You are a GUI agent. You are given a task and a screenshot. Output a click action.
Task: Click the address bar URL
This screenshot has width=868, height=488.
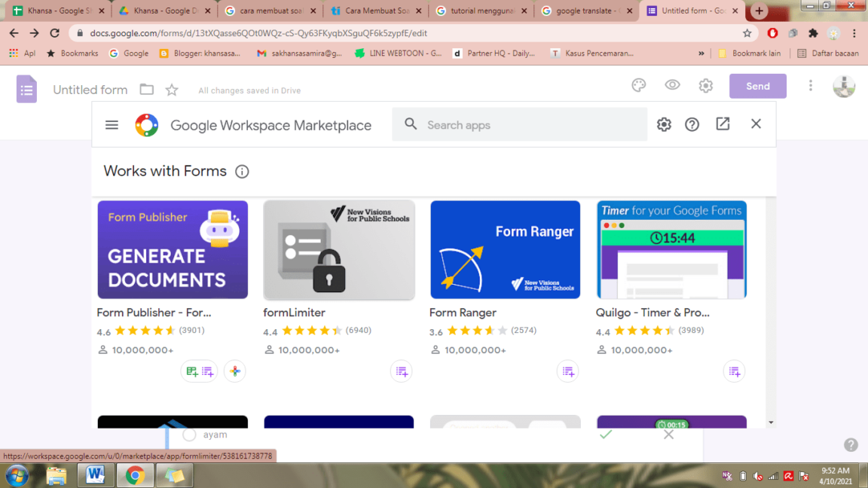(x=258, y=33)
